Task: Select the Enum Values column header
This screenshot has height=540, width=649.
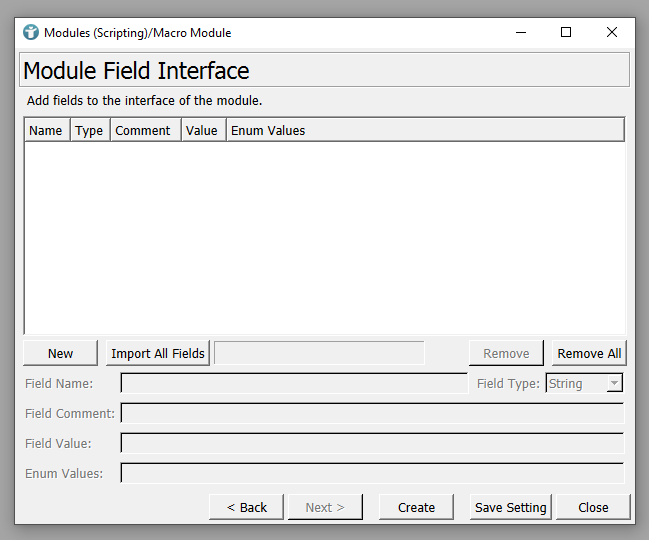Action: (x=268, y=130)
